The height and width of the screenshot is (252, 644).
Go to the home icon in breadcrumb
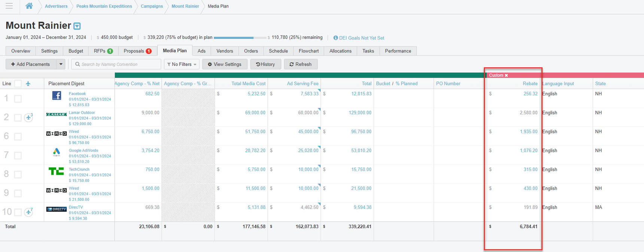pos(29,6)
